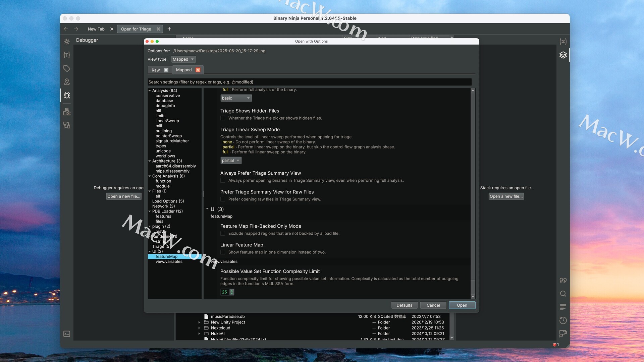Open the component tree sidebar icon
Image resolution: width=644 pixels, height=362 pixels.
click(67, 125)
